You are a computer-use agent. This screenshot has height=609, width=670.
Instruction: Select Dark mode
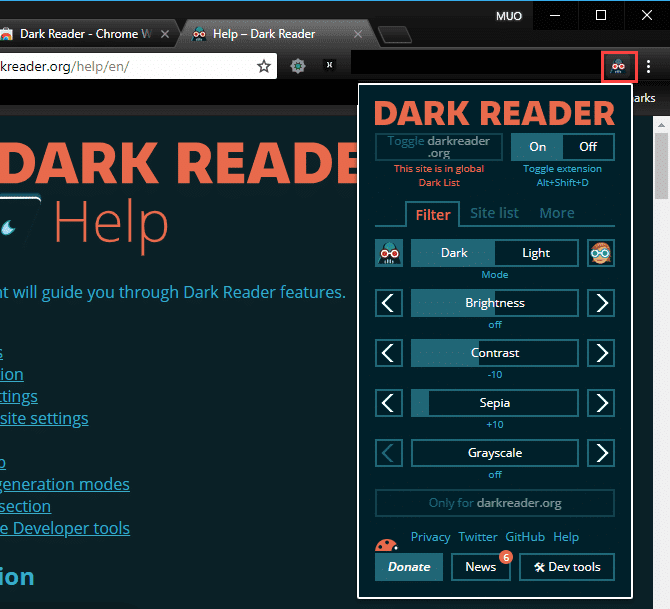[453, 253]
